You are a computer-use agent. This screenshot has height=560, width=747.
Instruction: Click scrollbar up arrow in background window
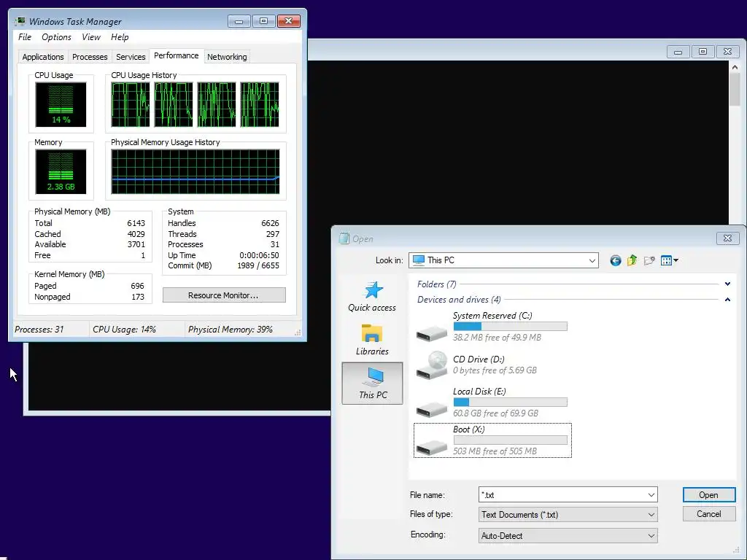tap(735, 67)
